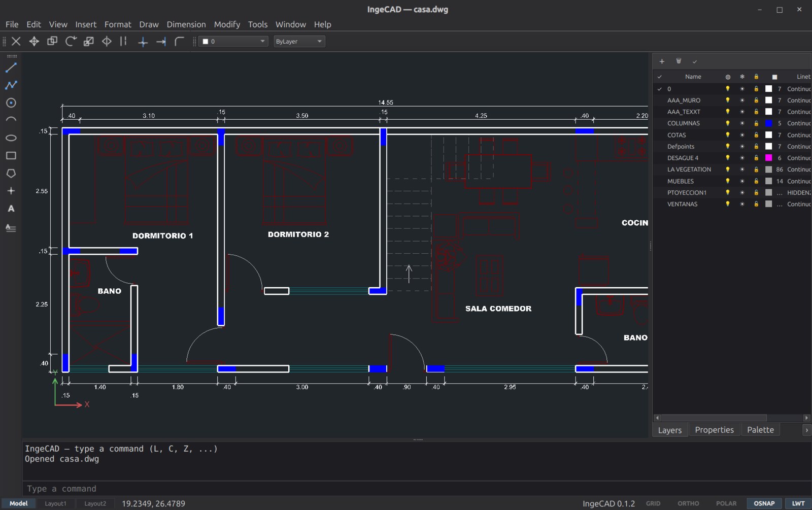Activate the Trim tool

tap(143, 41)
